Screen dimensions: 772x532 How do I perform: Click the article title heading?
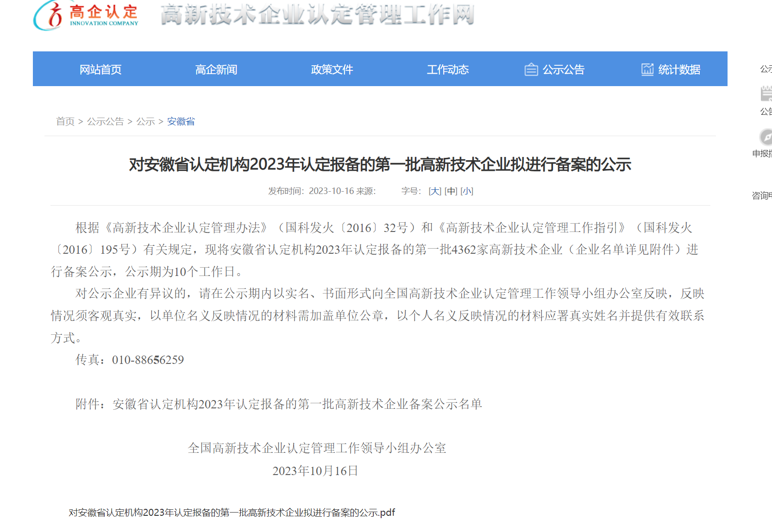click(380, 164)
